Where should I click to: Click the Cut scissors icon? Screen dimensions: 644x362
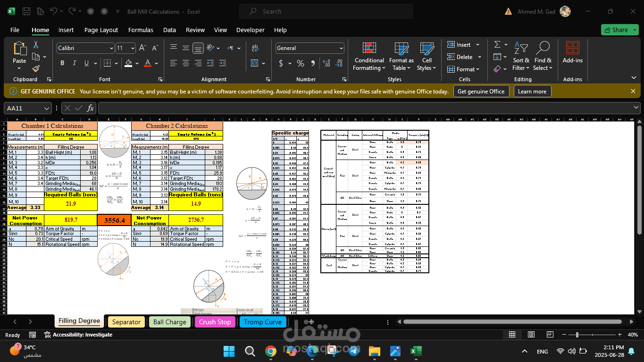(x=36, y=45)
